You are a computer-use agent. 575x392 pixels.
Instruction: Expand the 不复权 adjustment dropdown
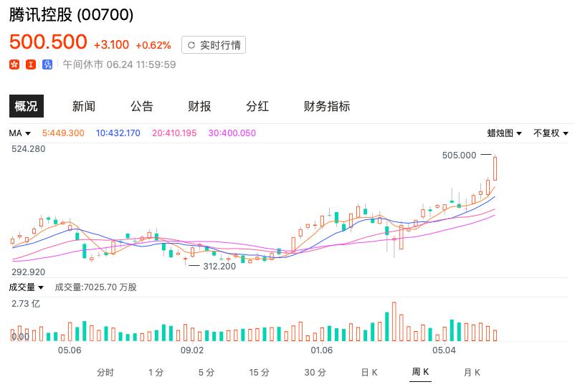click(551, 133)
